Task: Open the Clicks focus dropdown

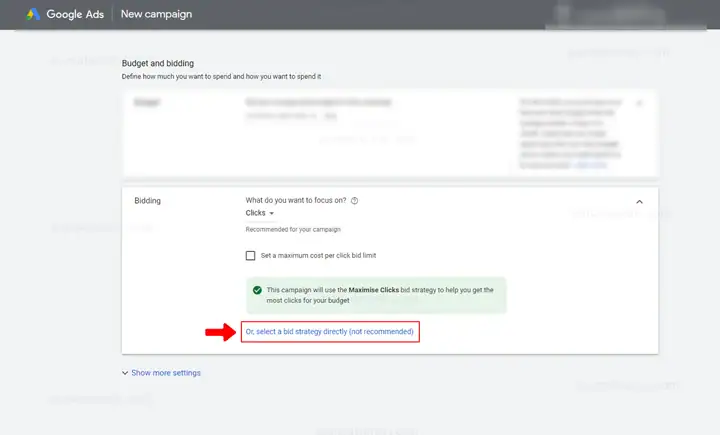Action: tap(259, 213)
